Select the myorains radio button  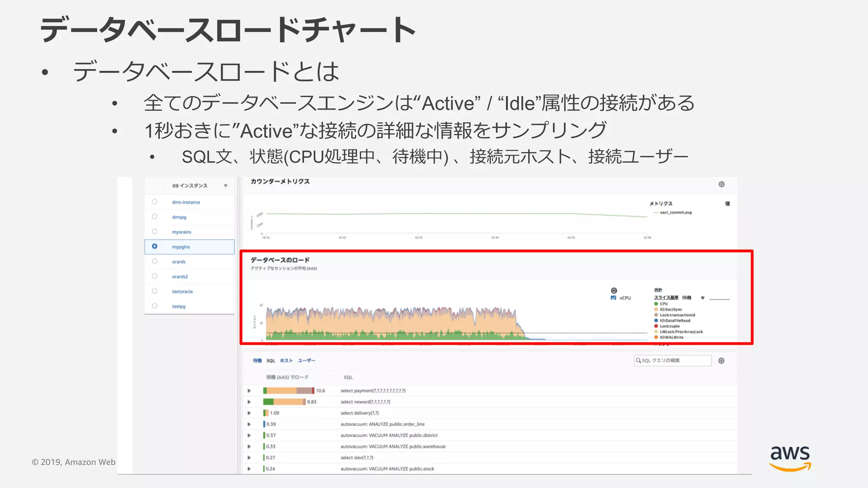point(155,231)
